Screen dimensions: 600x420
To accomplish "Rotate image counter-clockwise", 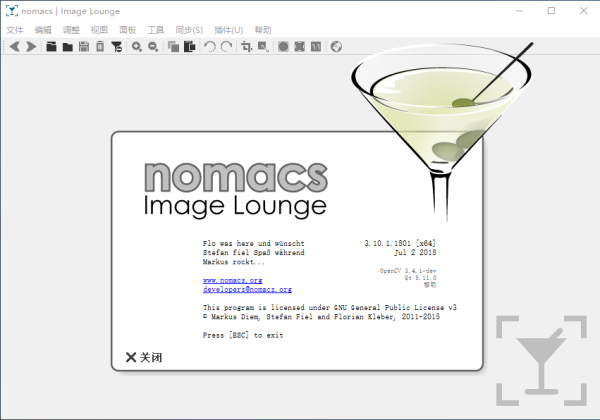I will pyautogui.click(x=210, y=47).
